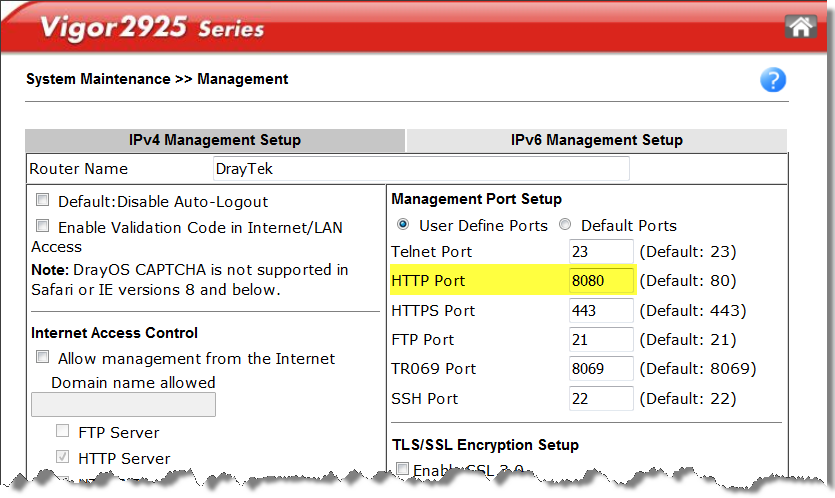This screenshot has width=835, height=498.
Task: Open the blue help question mark icon
Action: click(x=773, y=81)
